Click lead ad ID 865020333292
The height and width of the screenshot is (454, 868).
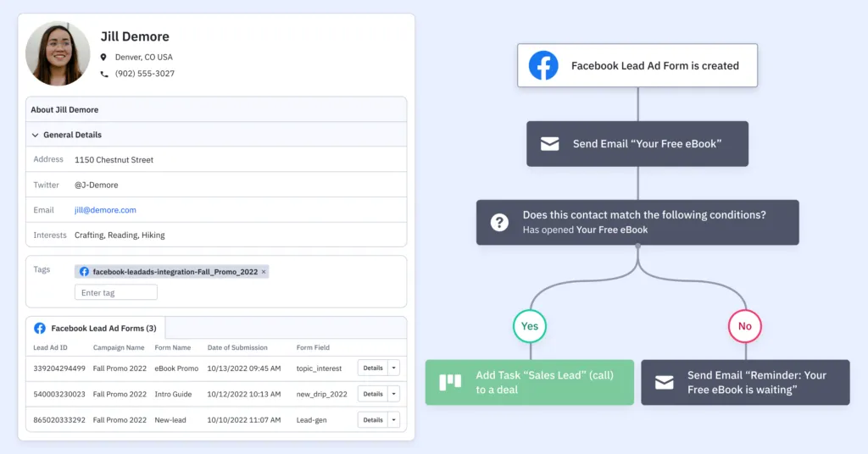pos(59,420)
